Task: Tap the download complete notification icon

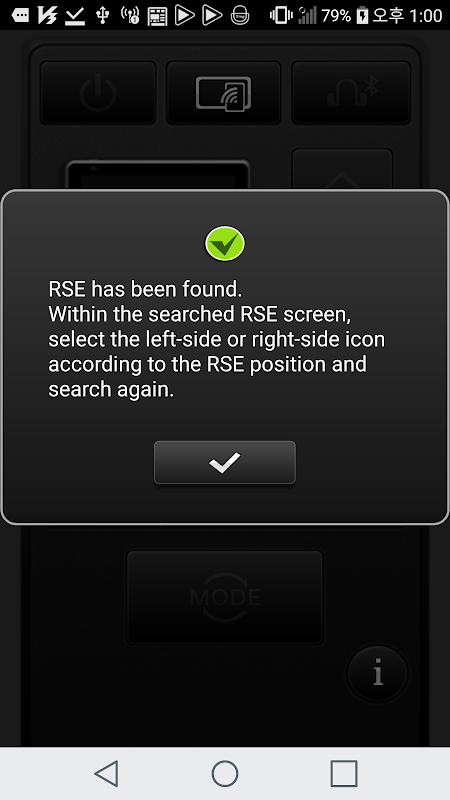Action: coord(75,16)
